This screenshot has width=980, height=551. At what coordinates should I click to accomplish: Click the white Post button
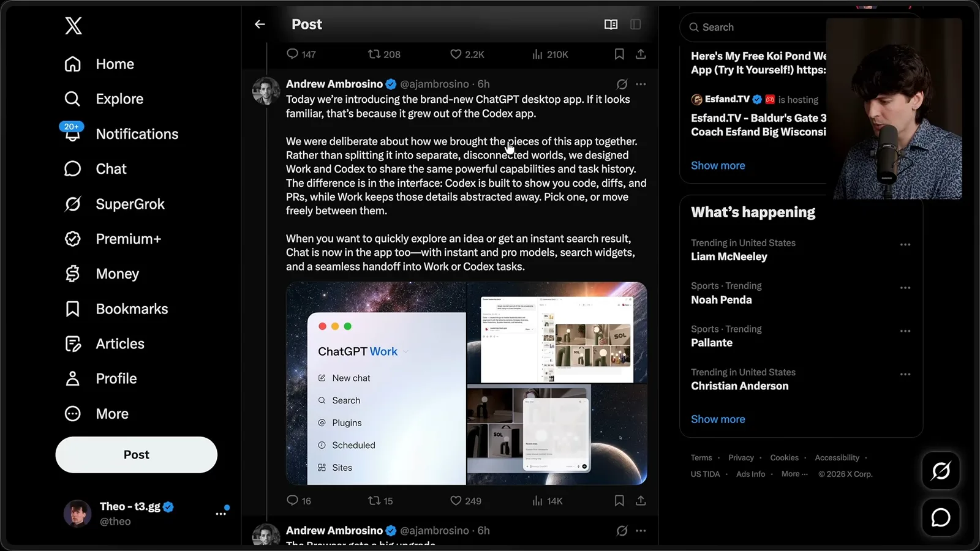(137, 455)
